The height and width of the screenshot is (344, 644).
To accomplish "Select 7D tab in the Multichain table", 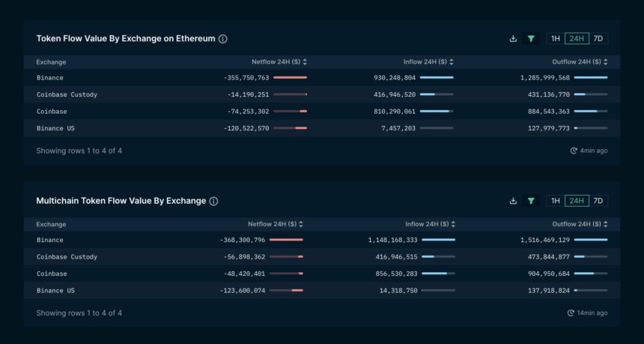I will (x=598, y=201).
